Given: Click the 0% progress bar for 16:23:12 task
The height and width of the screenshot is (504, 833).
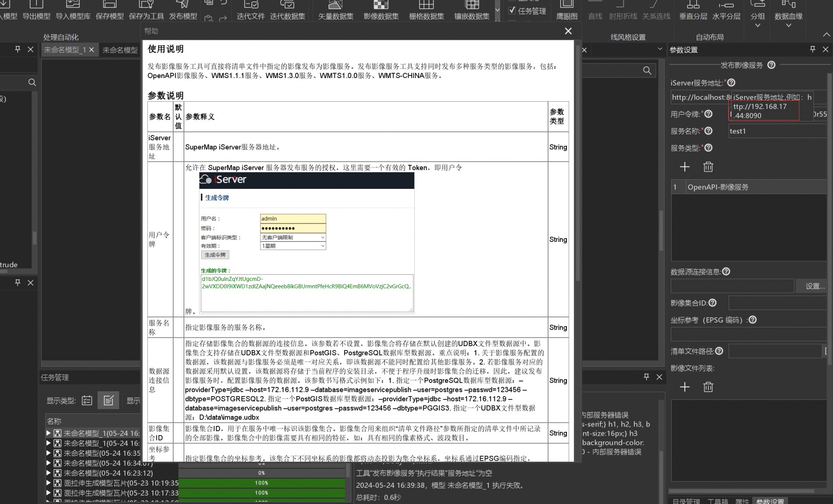Looking at the screenshot, I should [262, 473].
